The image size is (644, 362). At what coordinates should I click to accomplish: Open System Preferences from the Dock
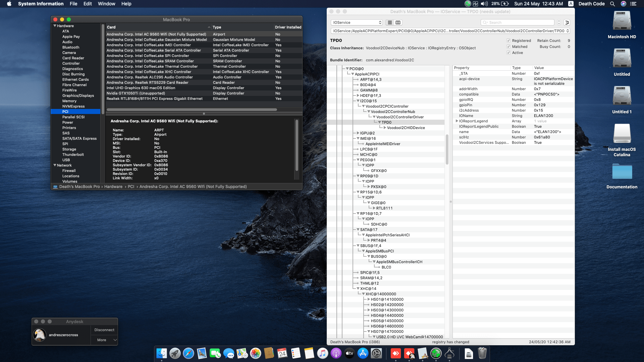click(377, 353)
